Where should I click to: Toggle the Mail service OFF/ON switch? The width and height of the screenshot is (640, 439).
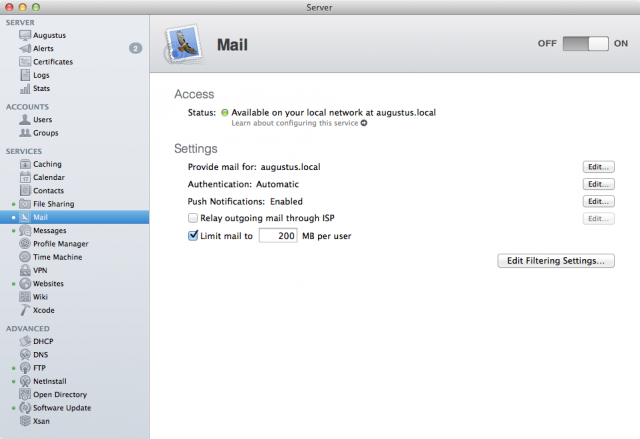(x=585, y=44)
